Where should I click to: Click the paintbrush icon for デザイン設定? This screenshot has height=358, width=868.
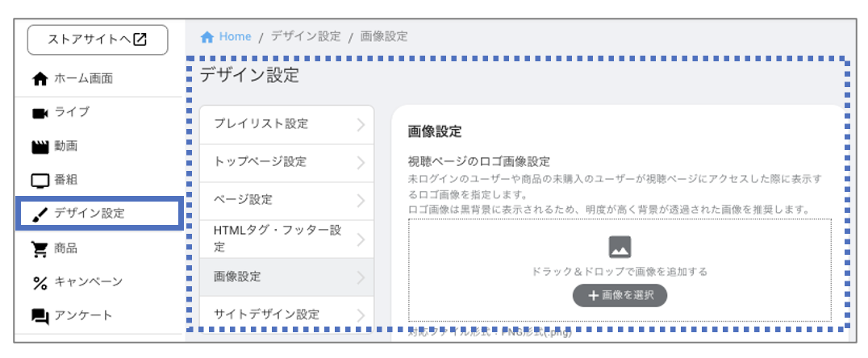[x=40, y=214]
